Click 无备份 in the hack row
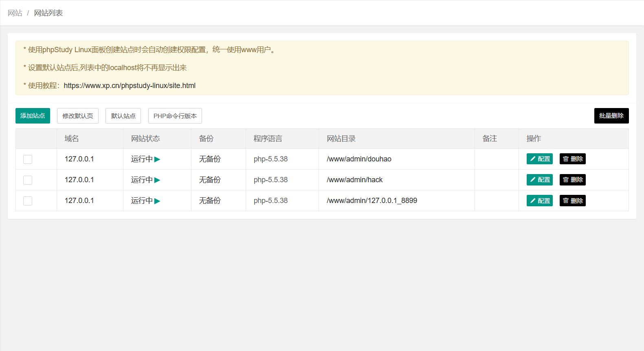The height and width of the screenshot is (351, 644). [210, 180]
